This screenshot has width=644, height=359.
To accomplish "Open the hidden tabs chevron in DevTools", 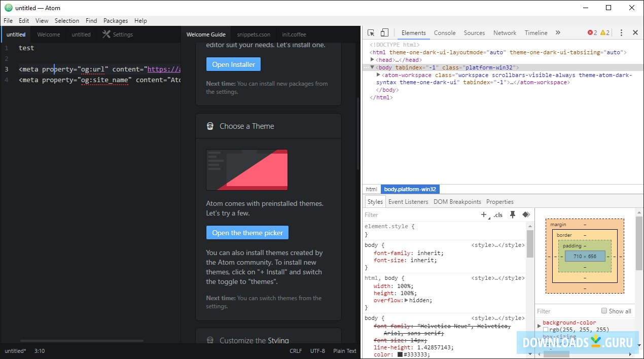I will (x=558, y=32).
